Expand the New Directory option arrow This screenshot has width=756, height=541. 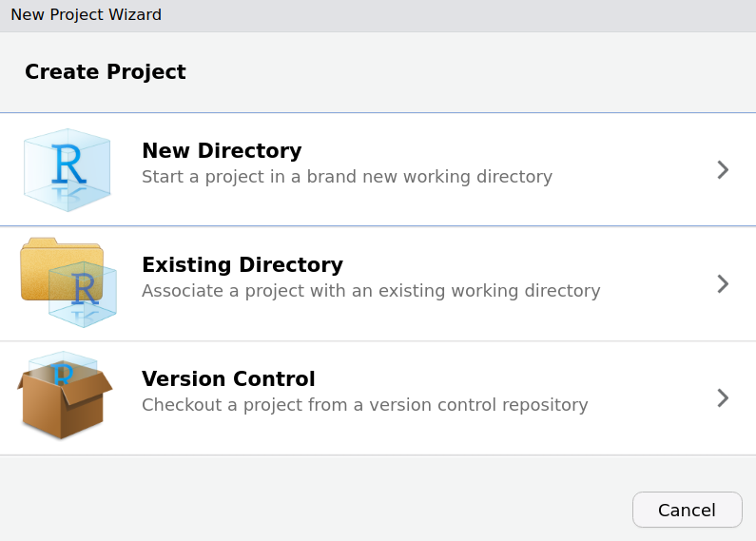point(723,170)
